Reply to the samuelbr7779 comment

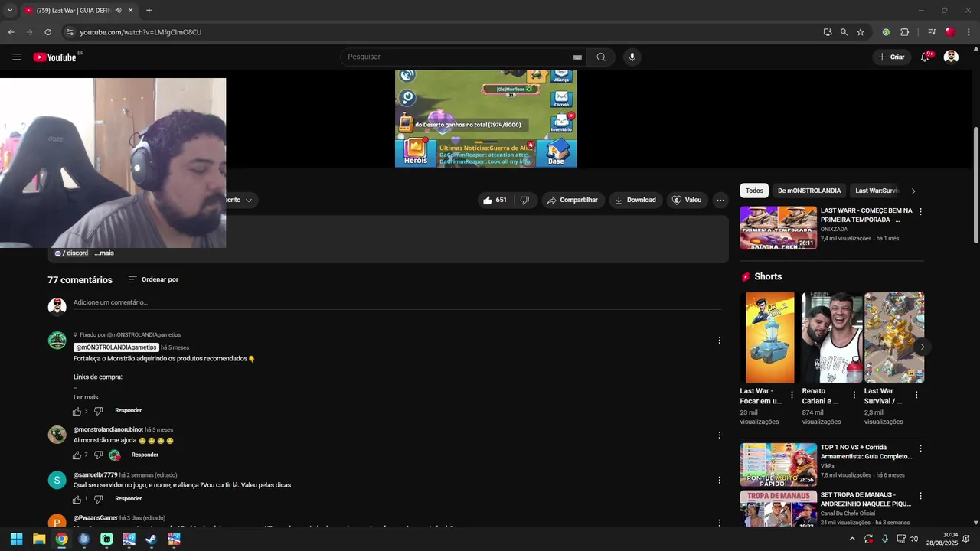(128, 499)
